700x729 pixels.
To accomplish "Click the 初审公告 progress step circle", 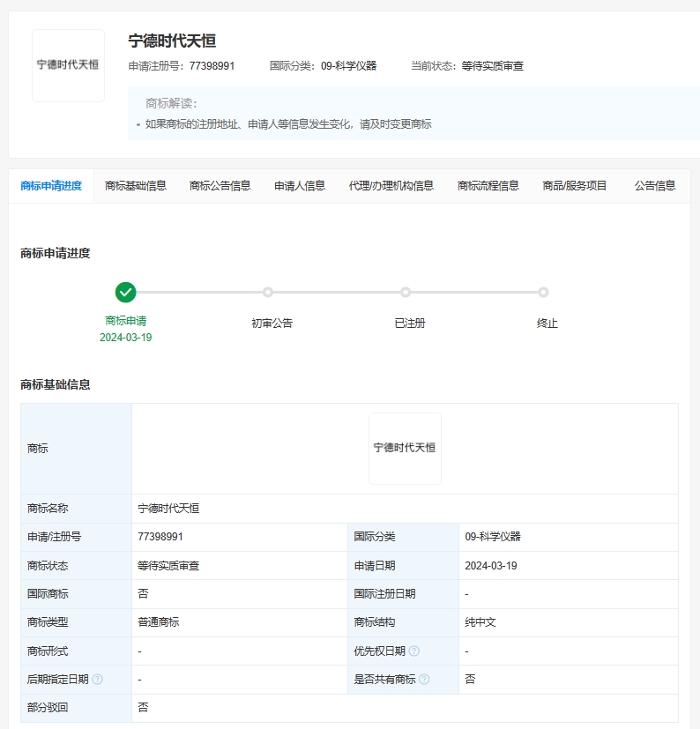I will 267,293.
